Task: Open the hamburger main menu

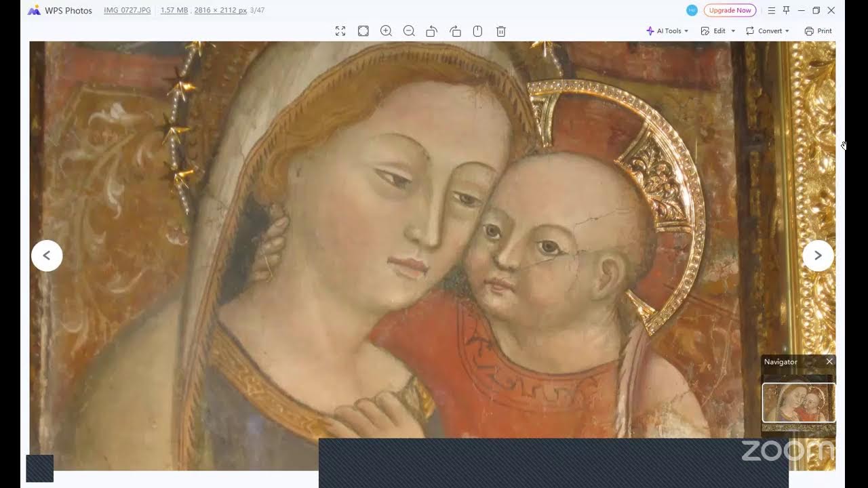Action: coord(772,10)
